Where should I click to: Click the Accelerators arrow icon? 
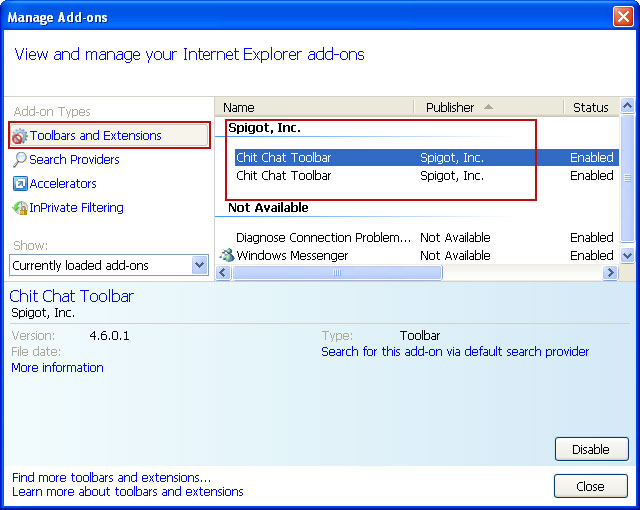[x=20, y=184]
